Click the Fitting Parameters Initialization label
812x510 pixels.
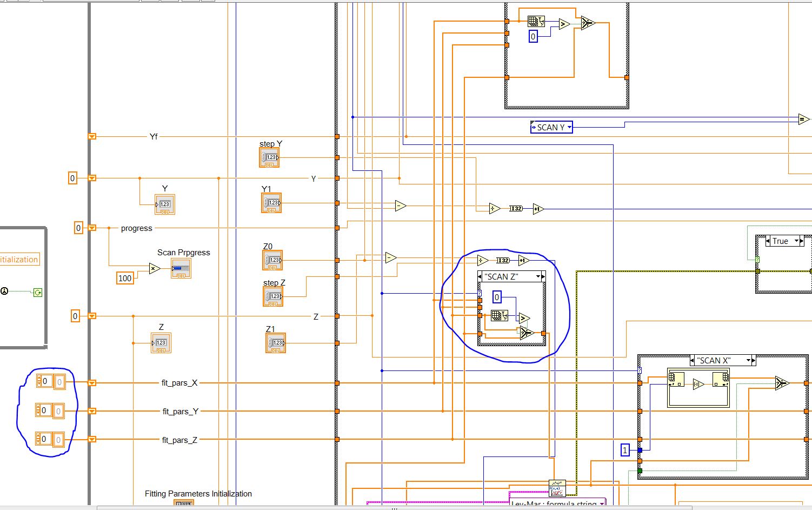pyautogui.click(x=198, y=494)
